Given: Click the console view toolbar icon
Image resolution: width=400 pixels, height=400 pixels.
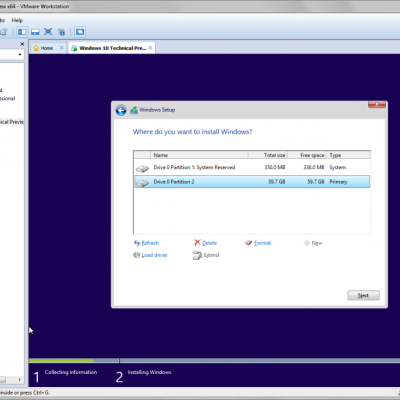Looking at the screenshot, I should (80, 32).
